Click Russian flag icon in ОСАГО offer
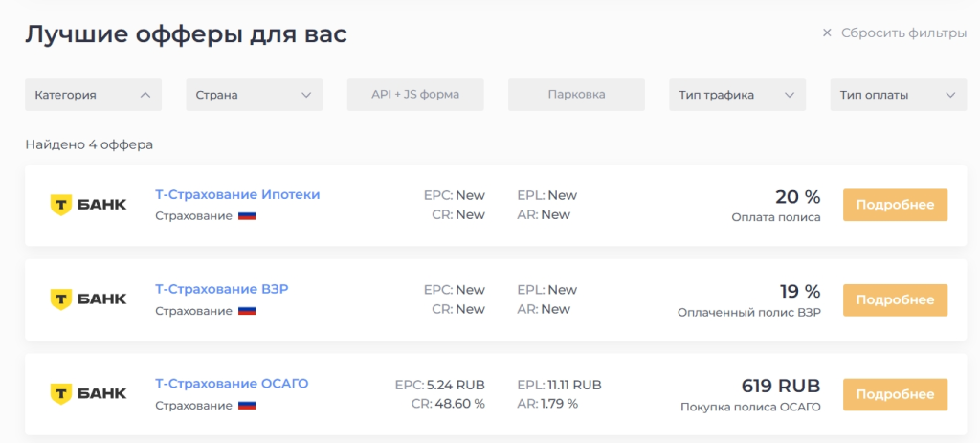The width and height of the screenshot is (980, 443). [x=247, y=406]
